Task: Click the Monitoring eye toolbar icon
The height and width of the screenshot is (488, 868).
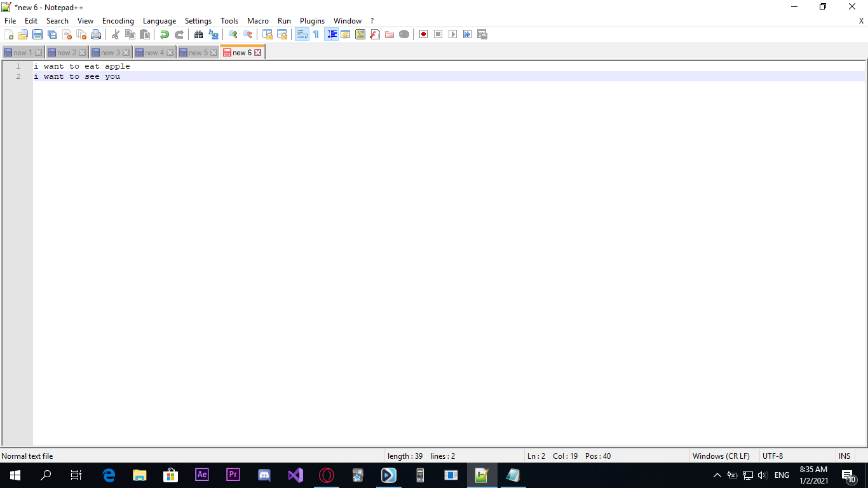Action: click(404, 34)
